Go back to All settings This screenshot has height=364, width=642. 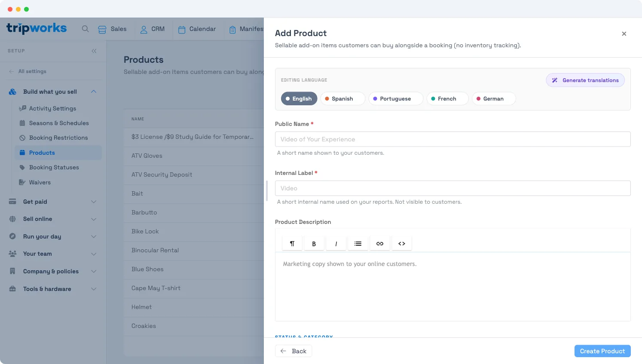[28, 71]
